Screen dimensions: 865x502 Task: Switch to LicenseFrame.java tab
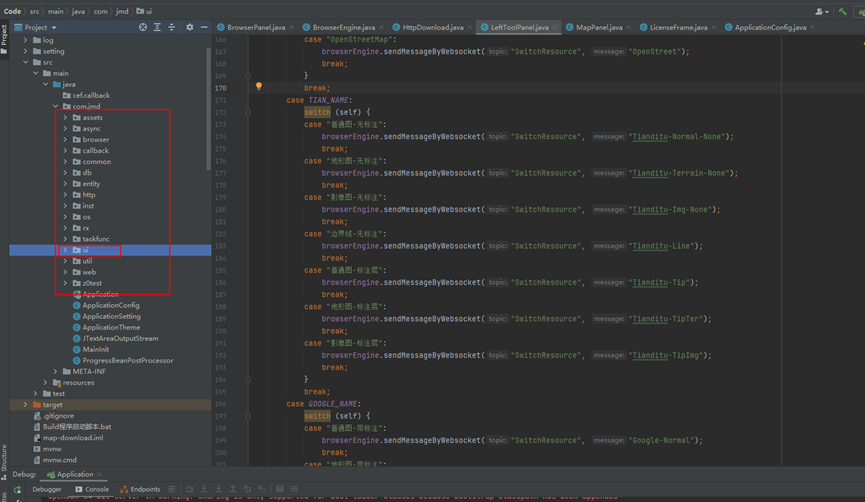coord(679,27)
